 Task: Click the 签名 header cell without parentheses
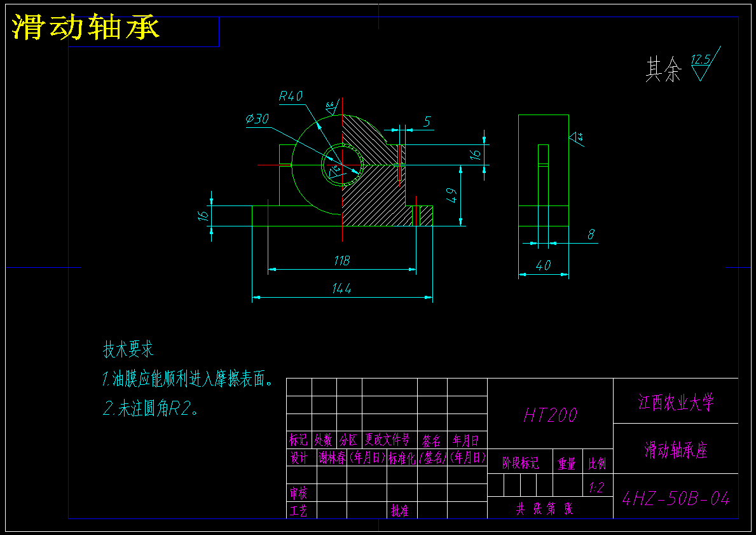tap(432, 440)
